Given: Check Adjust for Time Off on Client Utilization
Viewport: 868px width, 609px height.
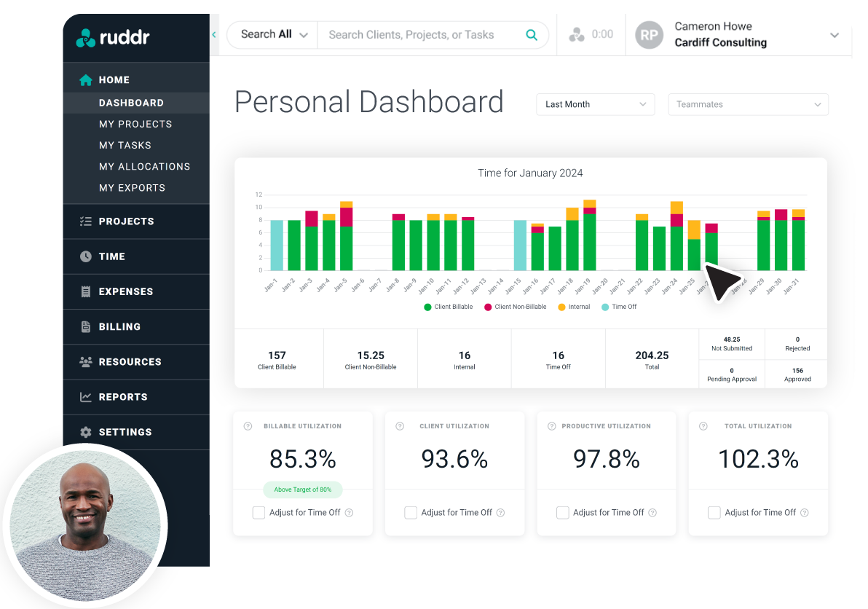Looking at the screenshot, I should coord(411,512).
